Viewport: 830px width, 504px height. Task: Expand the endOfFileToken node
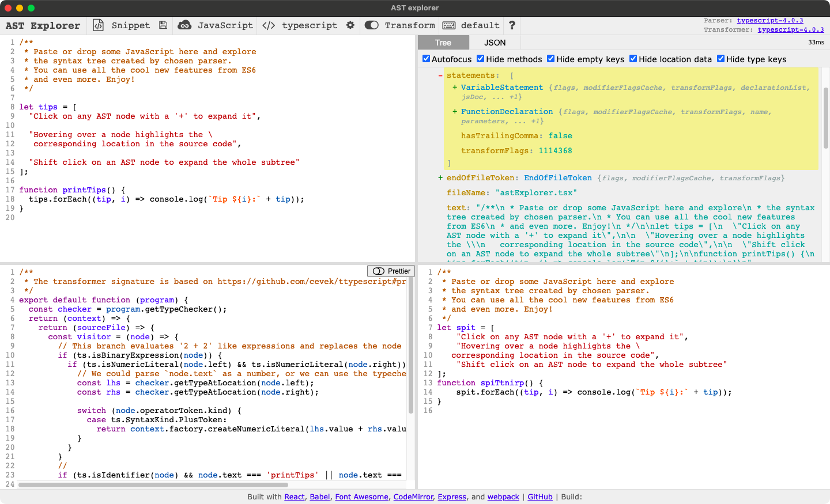click(440, 178)
